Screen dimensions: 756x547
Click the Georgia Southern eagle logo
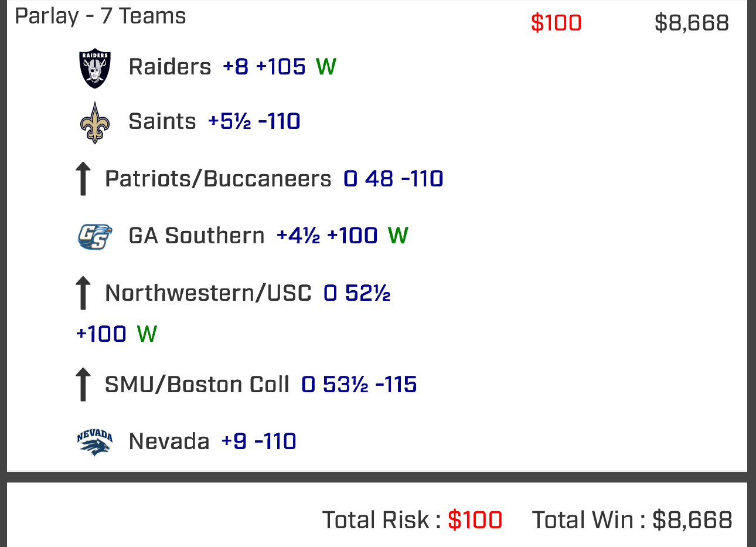[x=95, y=236]
